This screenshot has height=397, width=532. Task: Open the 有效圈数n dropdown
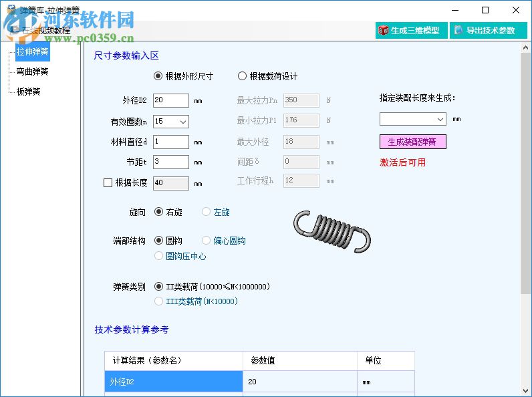point(183,122)
